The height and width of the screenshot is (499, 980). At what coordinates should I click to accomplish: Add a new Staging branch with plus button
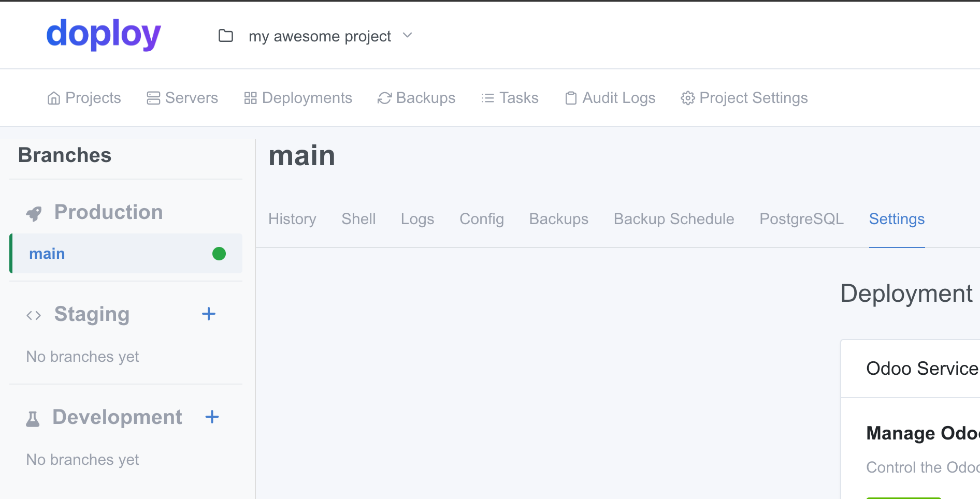click(x=208, y=314)
